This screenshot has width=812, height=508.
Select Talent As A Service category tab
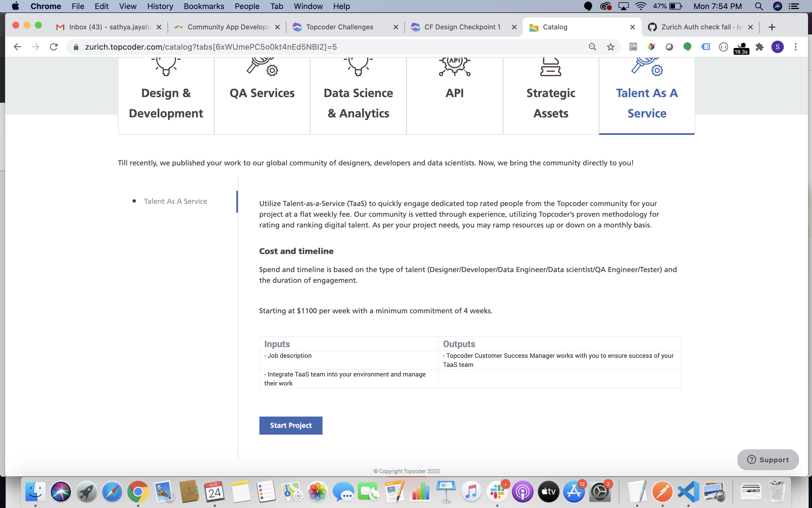point(647,96)
